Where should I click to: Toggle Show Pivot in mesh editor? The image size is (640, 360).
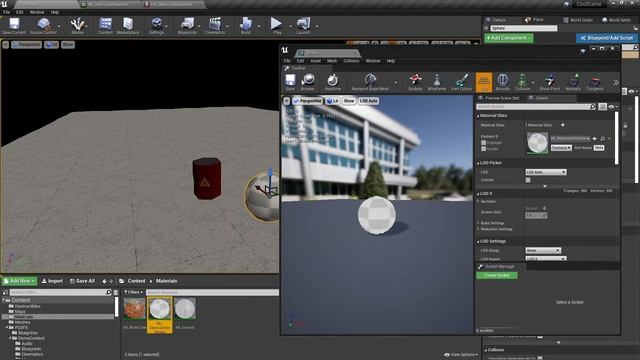pos(550,82)
